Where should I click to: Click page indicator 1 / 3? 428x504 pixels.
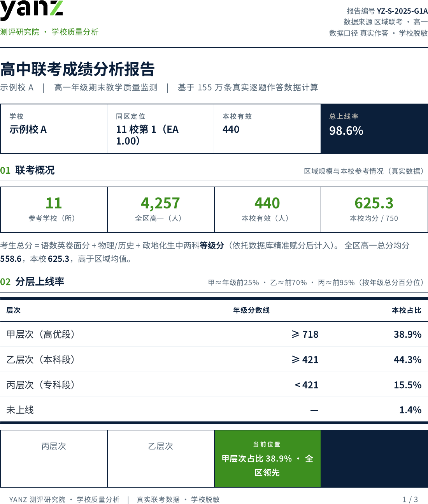410,499
